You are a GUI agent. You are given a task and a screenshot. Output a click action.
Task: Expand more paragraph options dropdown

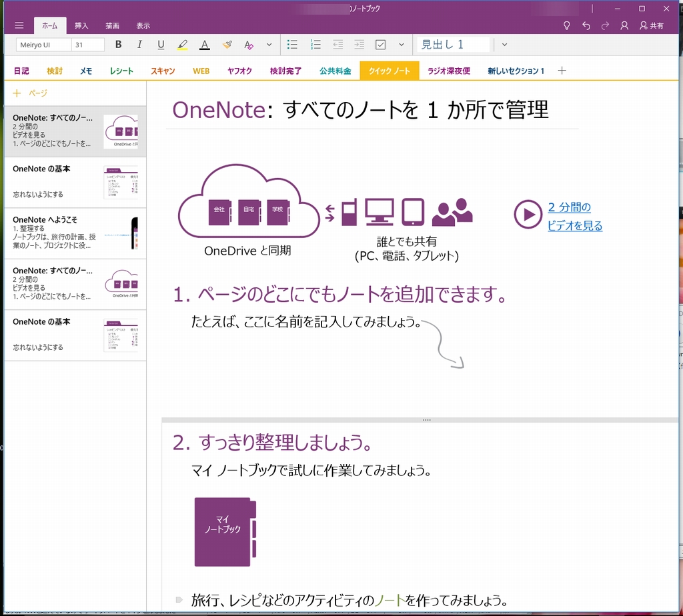(402, 45)
